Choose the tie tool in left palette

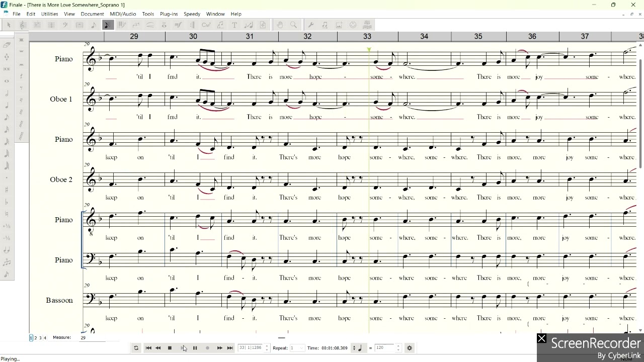point(7,250)
